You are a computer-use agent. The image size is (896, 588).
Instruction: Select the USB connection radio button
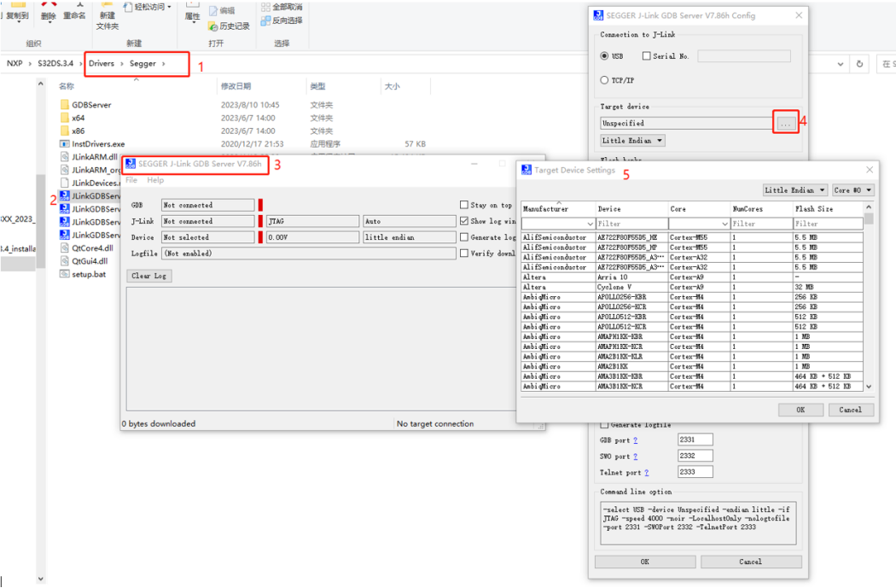(605, 56)
